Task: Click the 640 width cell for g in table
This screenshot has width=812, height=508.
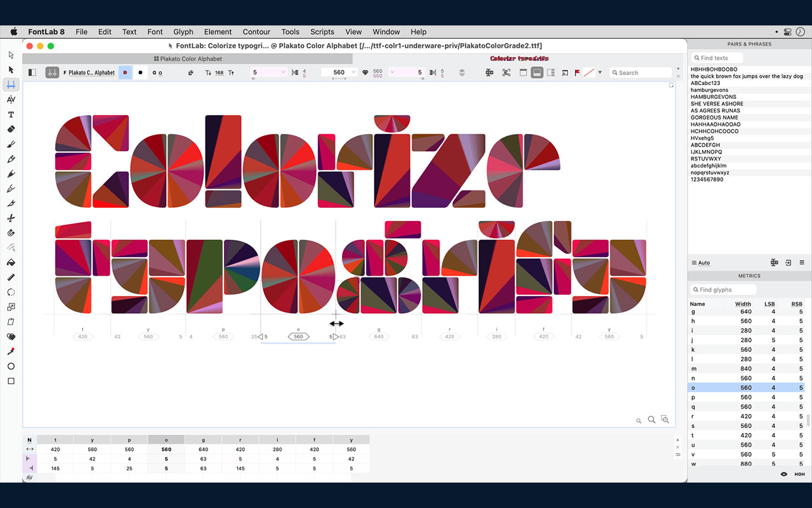Action: (203, 449)
